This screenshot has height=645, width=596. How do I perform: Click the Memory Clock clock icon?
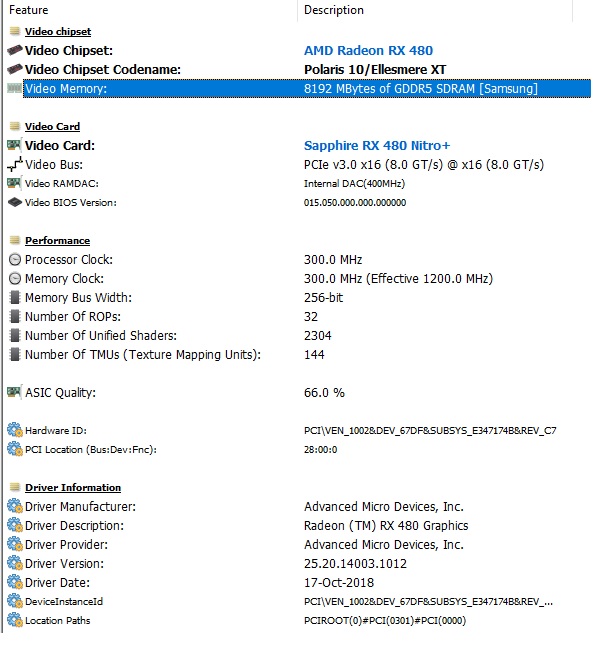15,278
